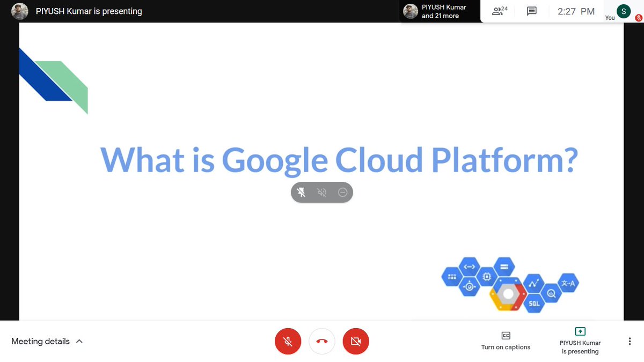Click the target circle hexagon icon
Viewport: 644px width, 362px height.
470,287
